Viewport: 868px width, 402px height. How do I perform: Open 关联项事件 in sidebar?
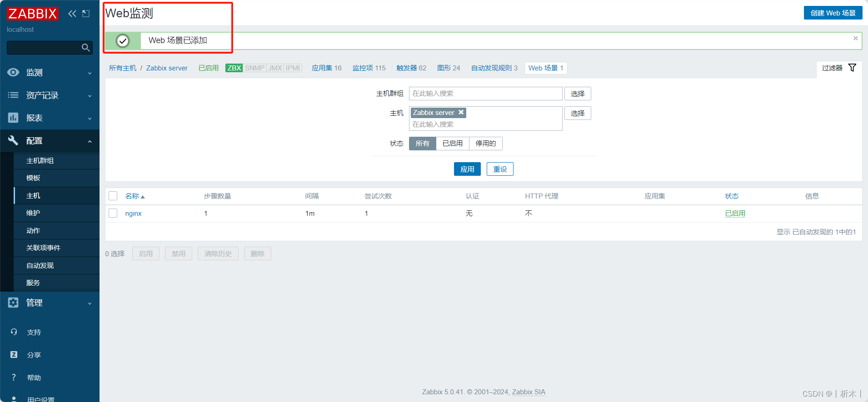pyautogui.click(x=56, y=248)
